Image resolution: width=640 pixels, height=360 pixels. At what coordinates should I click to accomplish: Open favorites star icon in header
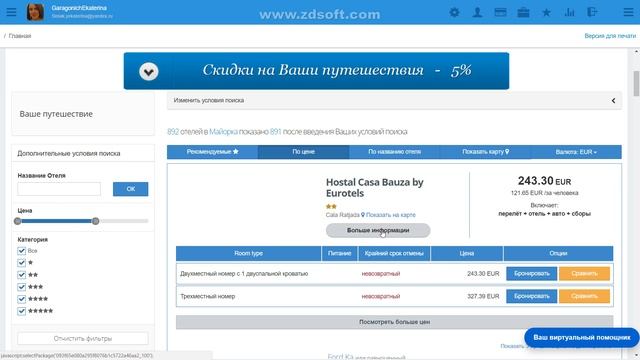pos(546,13)
